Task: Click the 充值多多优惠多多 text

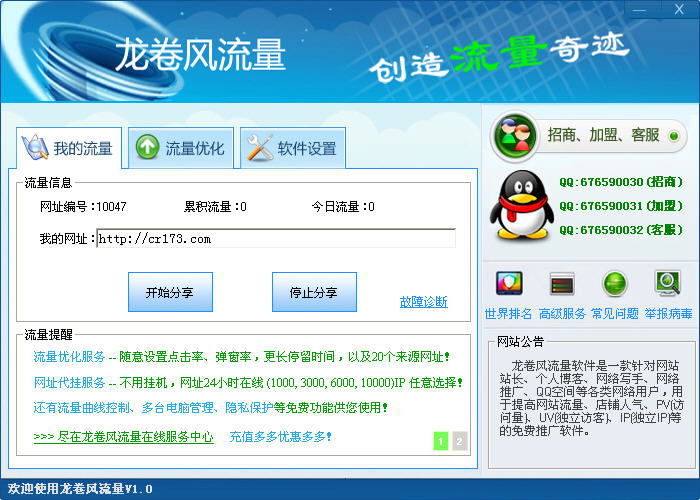Action: point(280,437)
